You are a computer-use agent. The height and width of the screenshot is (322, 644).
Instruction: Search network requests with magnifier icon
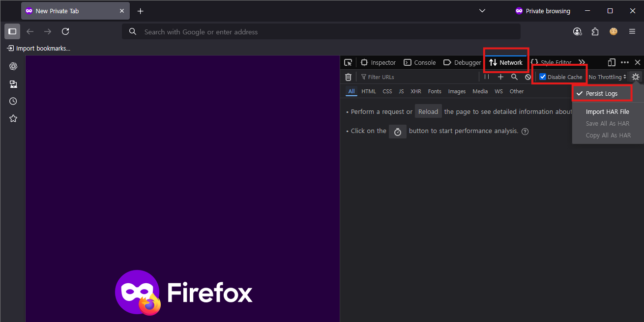point(514,77)
